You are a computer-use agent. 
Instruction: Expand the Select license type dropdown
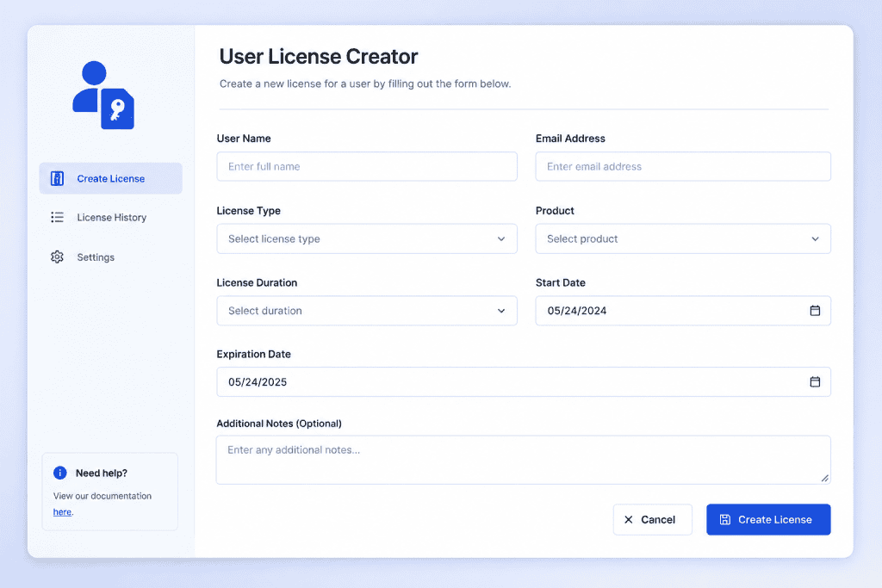tap(367, 239)
